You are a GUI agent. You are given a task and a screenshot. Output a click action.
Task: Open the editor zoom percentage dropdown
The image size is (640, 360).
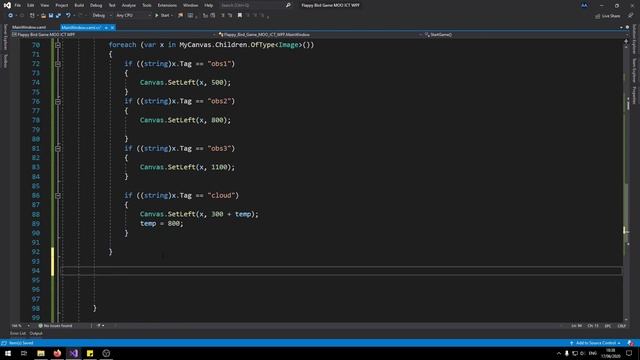pyautogui.click(x=20, y=326)
